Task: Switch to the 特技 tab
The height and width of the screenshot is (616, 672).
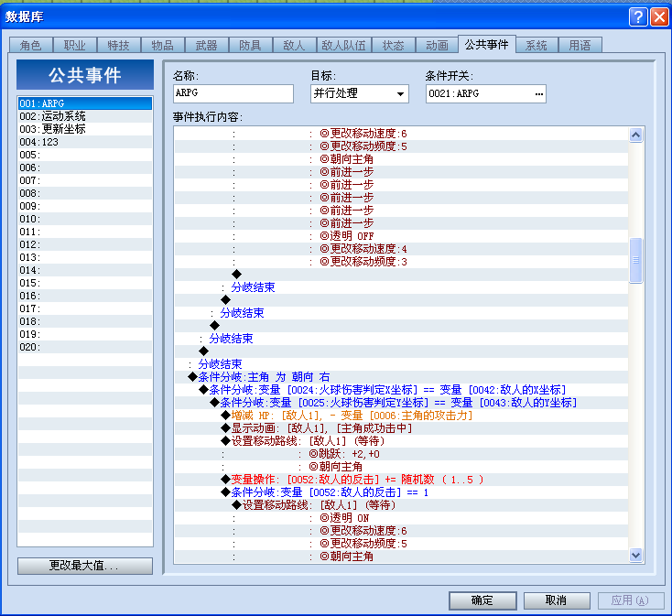Action: point(119,45)
